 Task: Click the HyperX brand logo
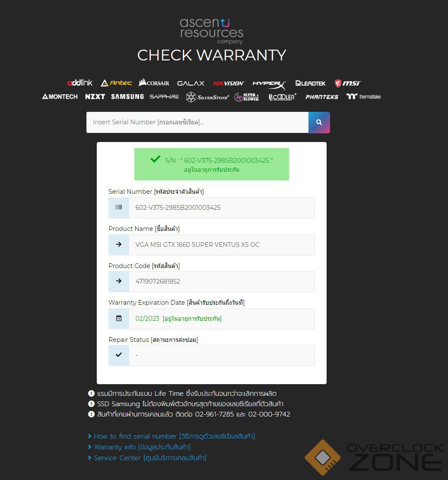tap(269, 85)
